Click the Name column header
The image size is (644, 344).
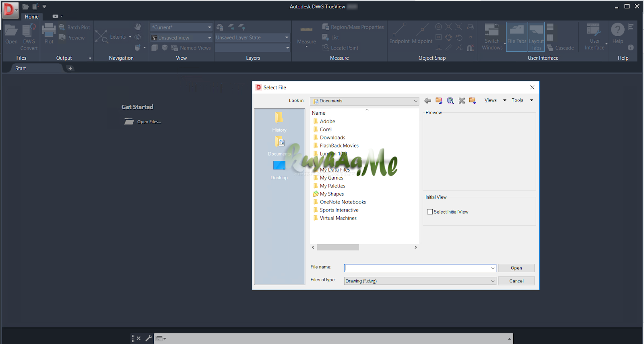click(x=318, y=113)
